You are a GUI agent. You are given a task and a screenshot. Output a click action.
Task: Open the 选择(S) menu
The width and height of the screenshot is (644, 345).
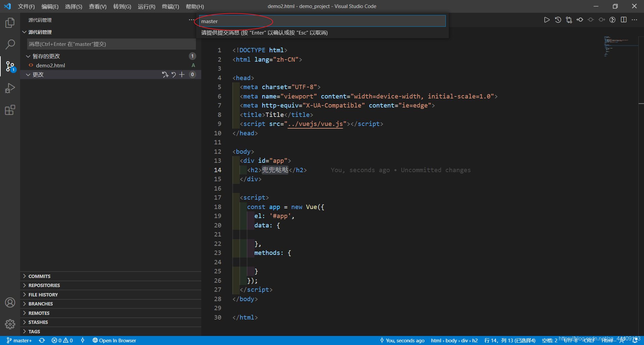tap(74, 6)
